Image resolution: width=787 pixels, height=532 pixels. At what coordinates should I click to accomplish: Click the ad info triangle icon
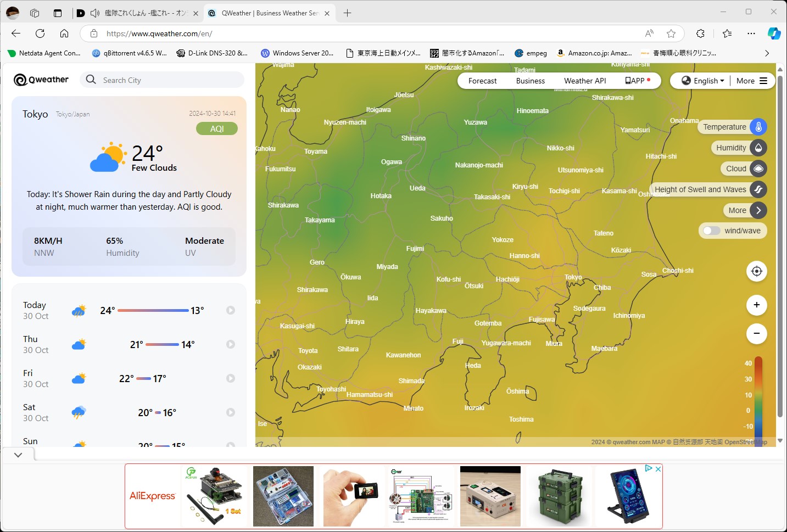pyautogui.click(x=649, y=468)
